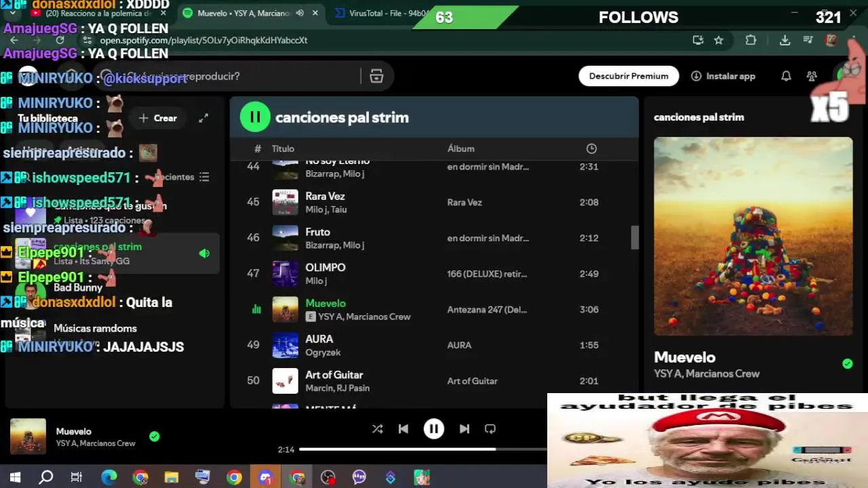Screen dimensions: 868x488
Task: Bookmark this page with the star icon
Action: tap(719, 40)
